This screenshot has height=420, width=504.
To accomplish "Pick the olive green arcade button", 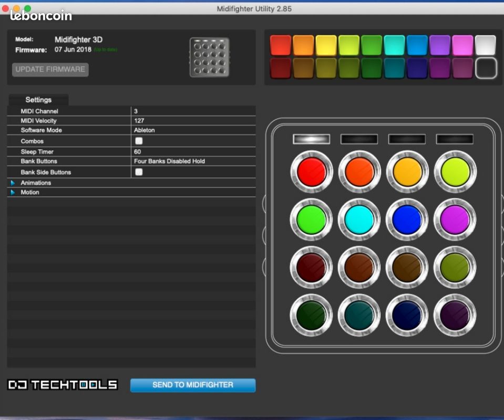I will point(455,267).
